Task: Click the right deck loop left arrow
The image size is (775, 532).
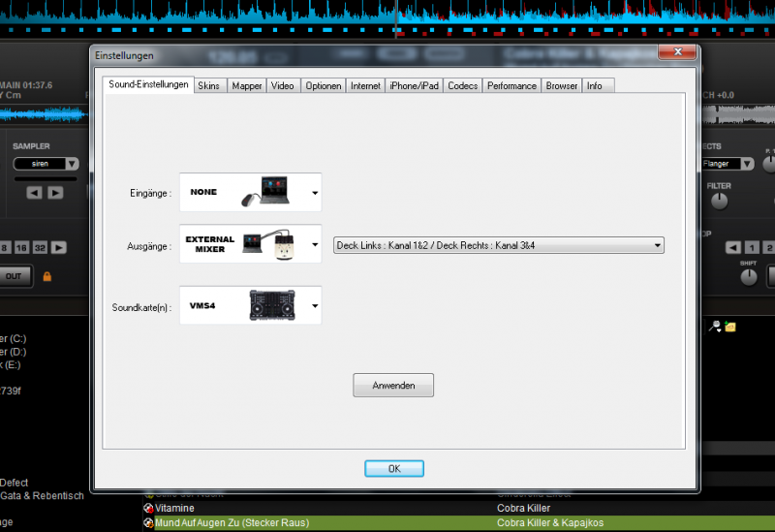Action: [x=733, y=248]
